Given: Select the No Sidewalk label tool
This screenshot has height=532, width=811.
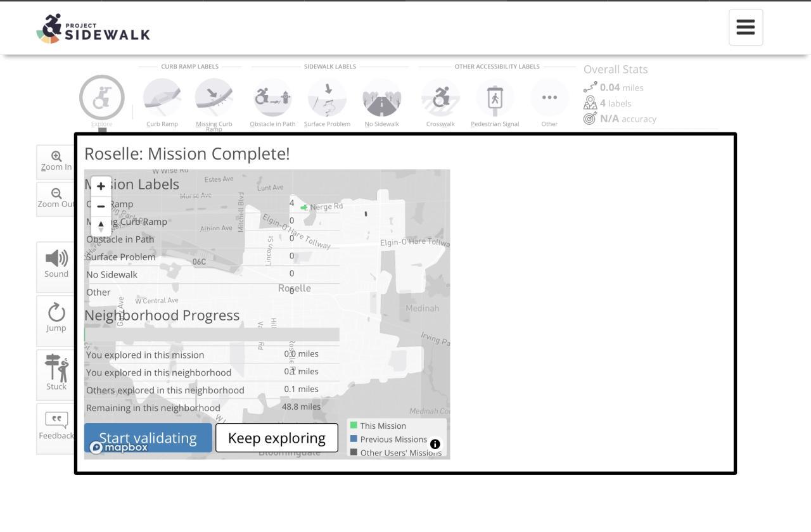Looking at the screenshot, I should (382, 98).
